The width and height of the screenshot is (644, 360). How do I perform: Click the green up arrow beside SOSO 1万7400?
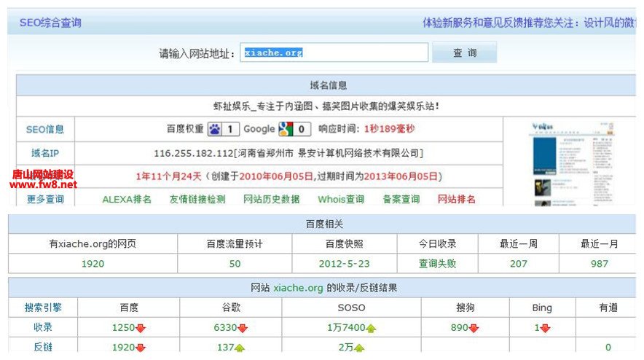371,329
